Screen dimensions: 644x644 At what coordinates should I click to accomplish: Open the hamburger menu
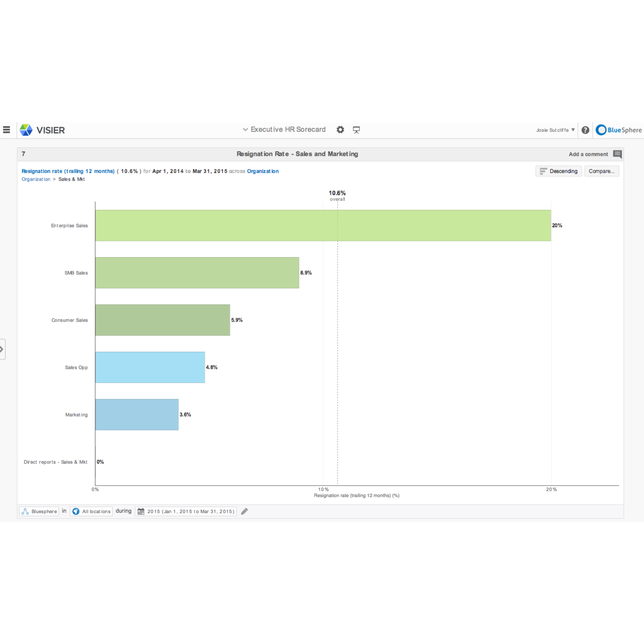coord(7,130)
